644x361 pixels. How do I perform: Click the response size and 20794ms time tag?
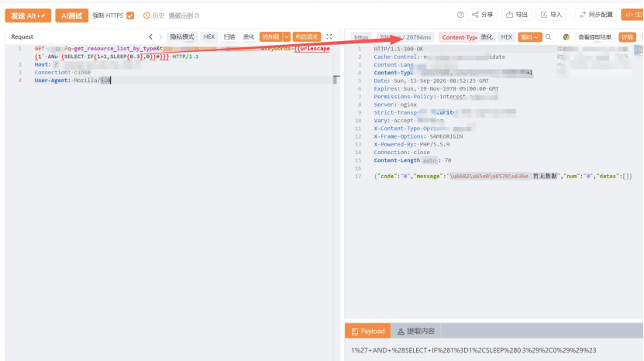405,37
